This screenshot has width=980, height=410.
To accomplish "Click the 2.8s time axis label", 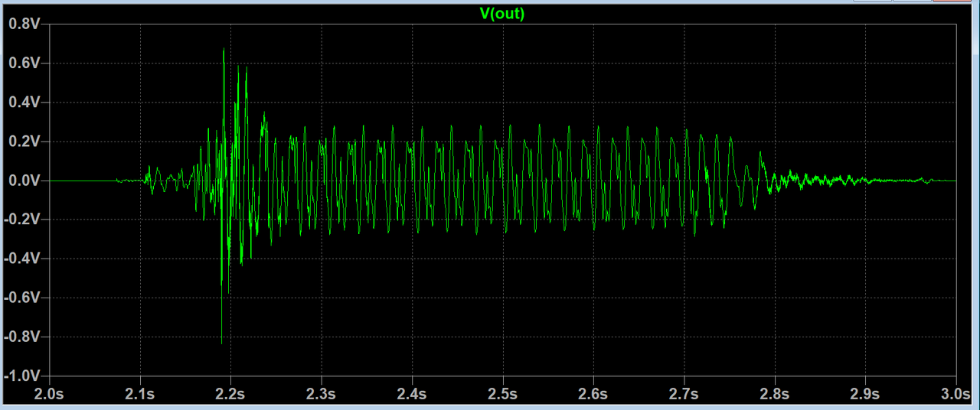I will [775, 394].
